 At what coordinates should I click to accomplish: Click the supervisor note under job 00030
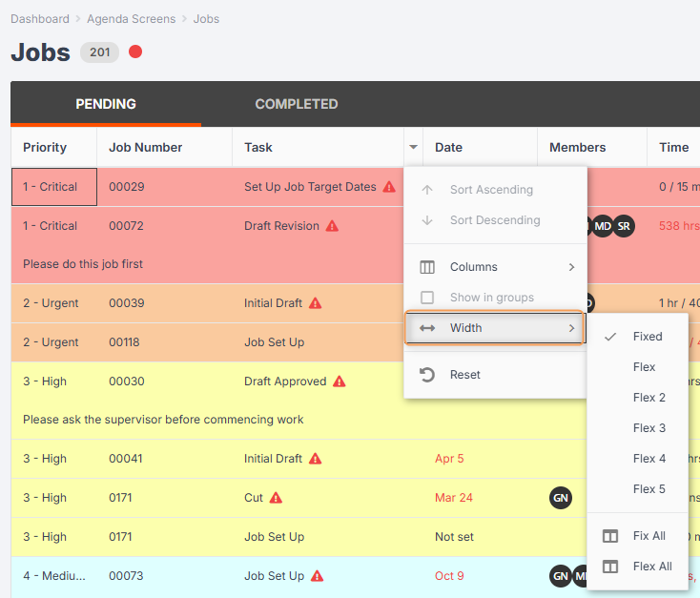pyautogui.click(x=163, y=420)
